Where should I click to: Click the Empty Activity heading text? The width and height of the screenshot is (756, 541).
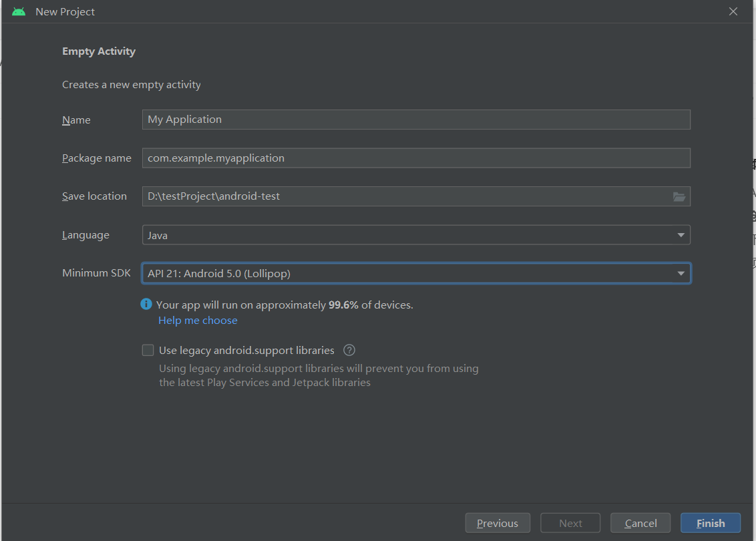tap(99, 51)
